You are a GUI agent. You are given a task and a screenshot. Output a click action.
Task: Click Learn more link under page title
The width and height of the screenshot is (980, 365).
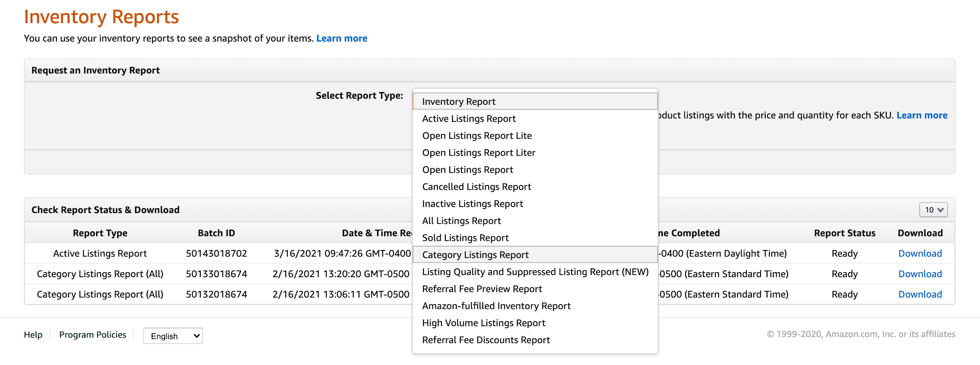click(x=341, y=38)
